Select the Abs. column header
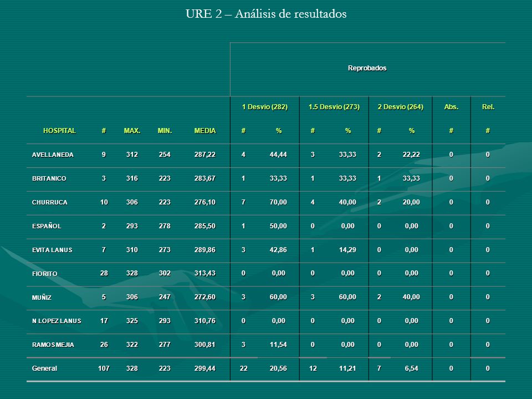The width and height of the screenshot is (532, 399). coord(451,107)
